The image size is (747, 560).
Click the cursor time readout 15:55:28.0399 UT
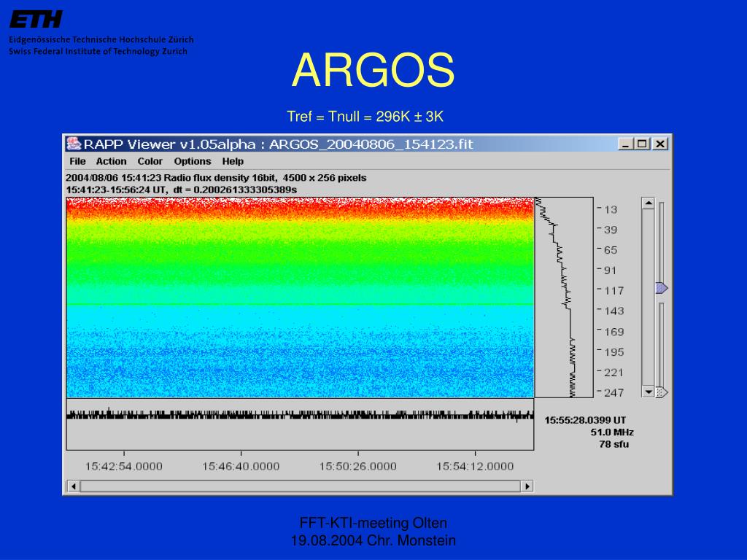[x=586, y=420]
